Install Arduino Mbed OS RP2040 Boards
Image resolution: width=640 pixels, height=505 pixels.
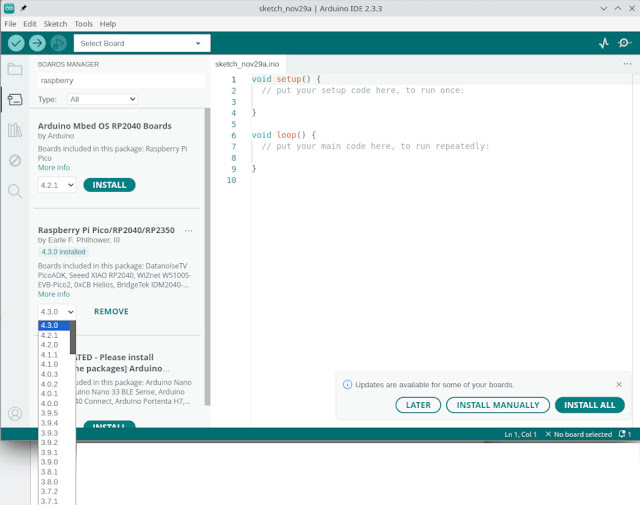(109, 185)
